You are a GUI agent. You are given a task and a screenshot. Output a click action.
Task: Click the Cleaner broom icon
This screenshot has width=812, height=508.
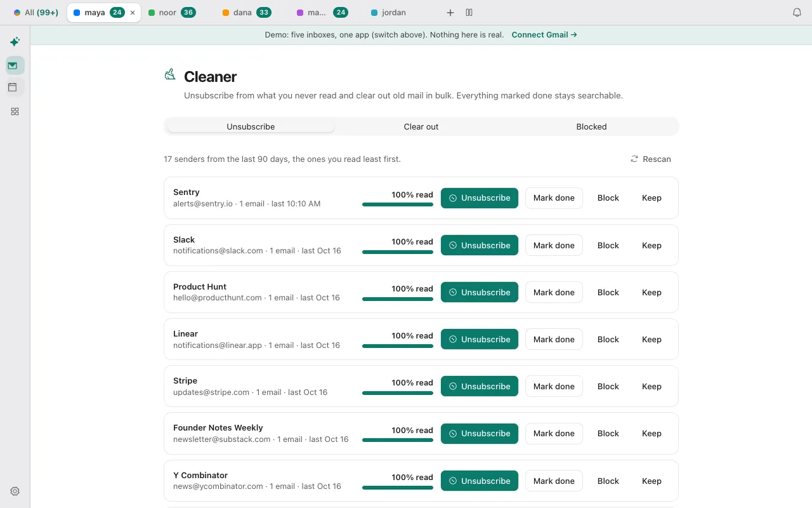tap(169, 75)
